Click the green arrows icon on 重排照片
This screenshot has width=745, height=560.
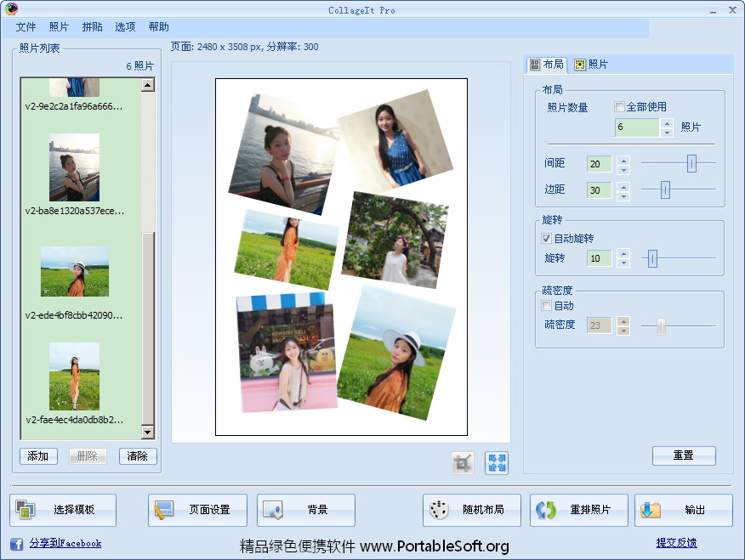click(545, 510)
